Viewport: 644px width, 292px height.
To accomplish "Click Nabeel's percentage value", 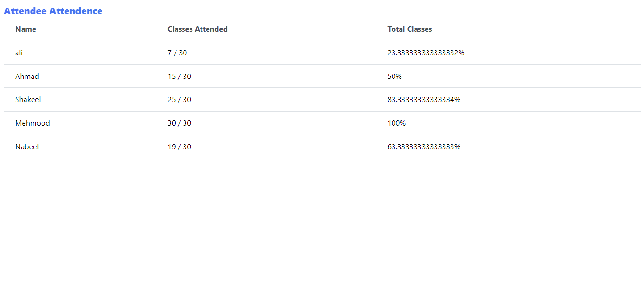I will [423, 146].
